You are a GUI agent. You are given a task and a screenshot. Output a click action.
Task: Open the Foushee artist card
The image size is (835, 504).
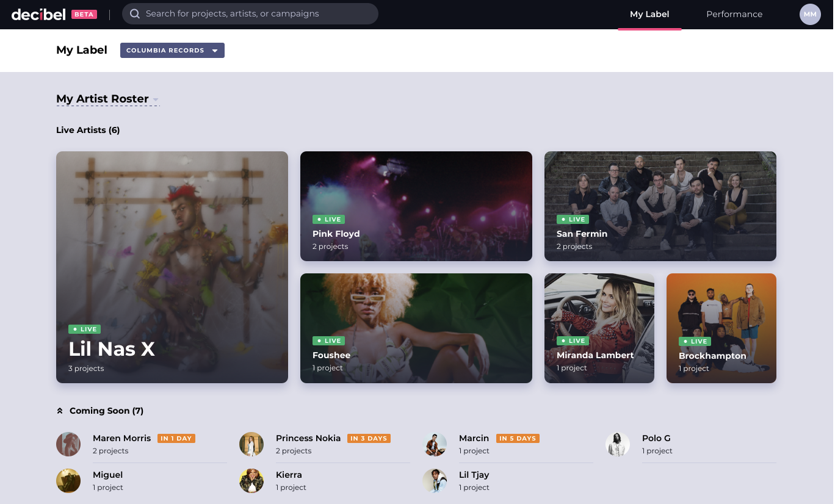tap(416, 328)
